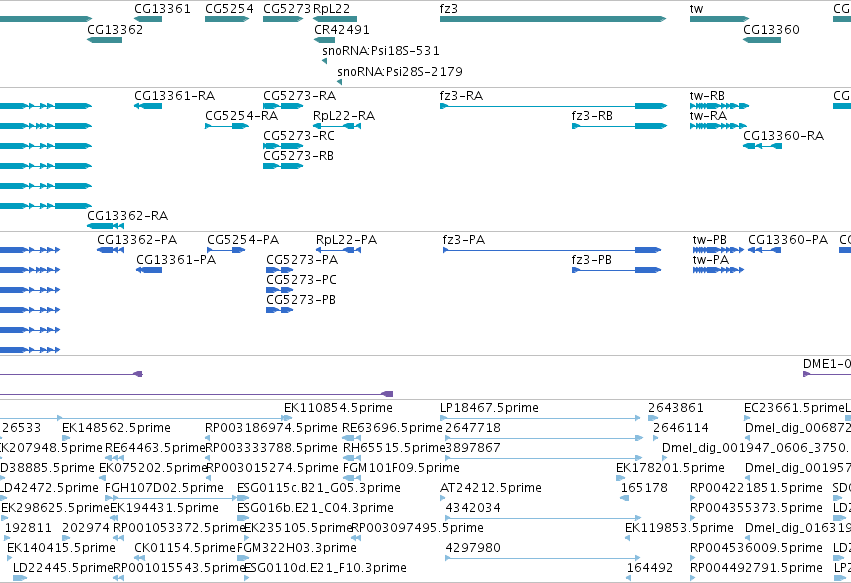851x583 pixels.
Task: Click the EK178201.5prime EST label
Action: (670, 468)
